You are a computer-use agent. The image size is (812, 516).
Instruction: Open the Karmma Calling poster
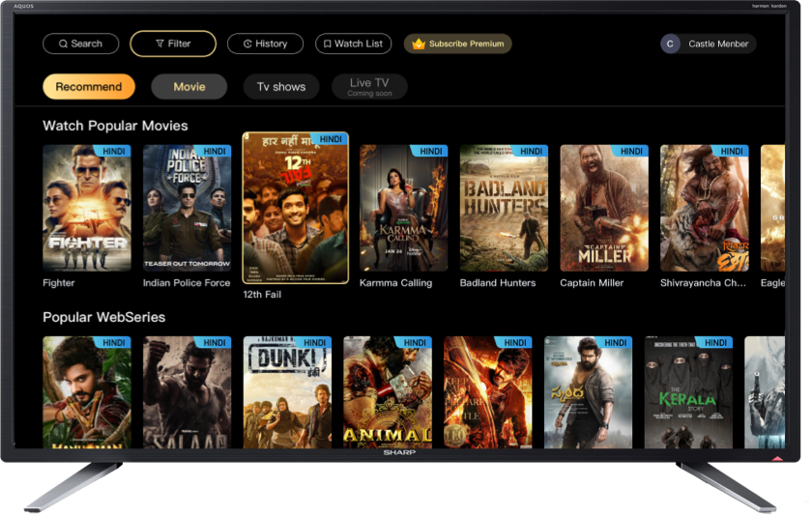point(403,208)
